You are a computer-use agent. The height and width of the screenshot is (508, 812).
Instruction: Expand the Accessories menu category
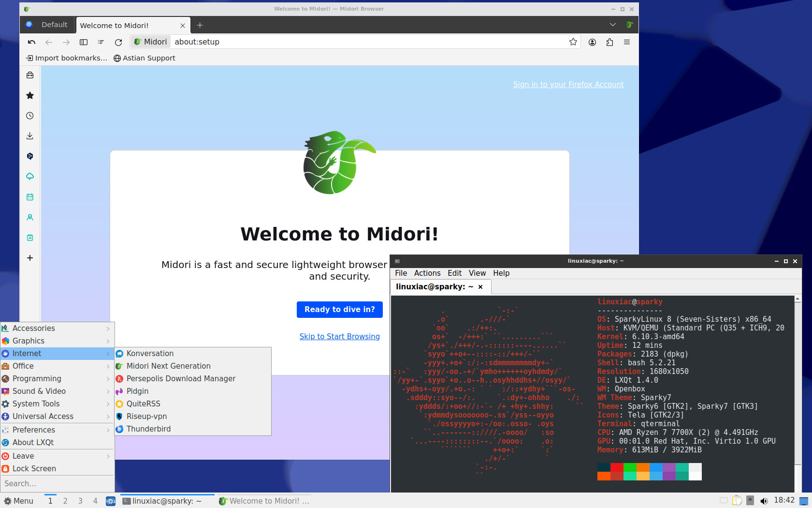57,329
